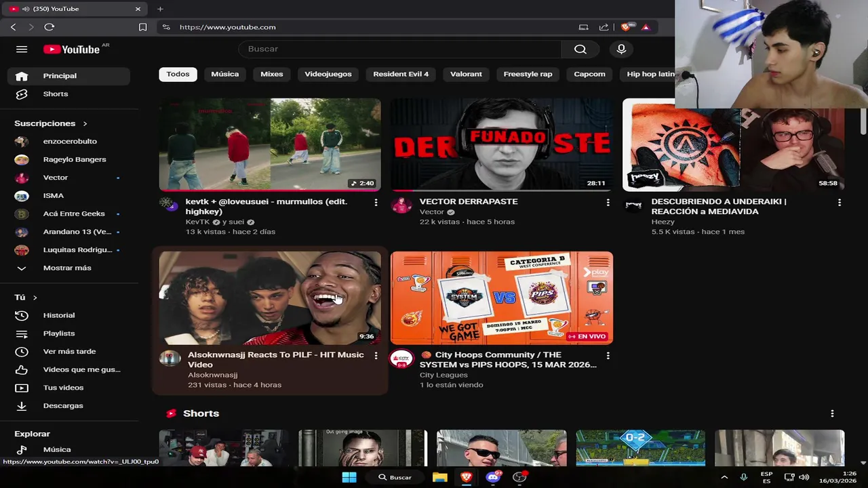Click the search magnifier button

(x=580, y=49)
